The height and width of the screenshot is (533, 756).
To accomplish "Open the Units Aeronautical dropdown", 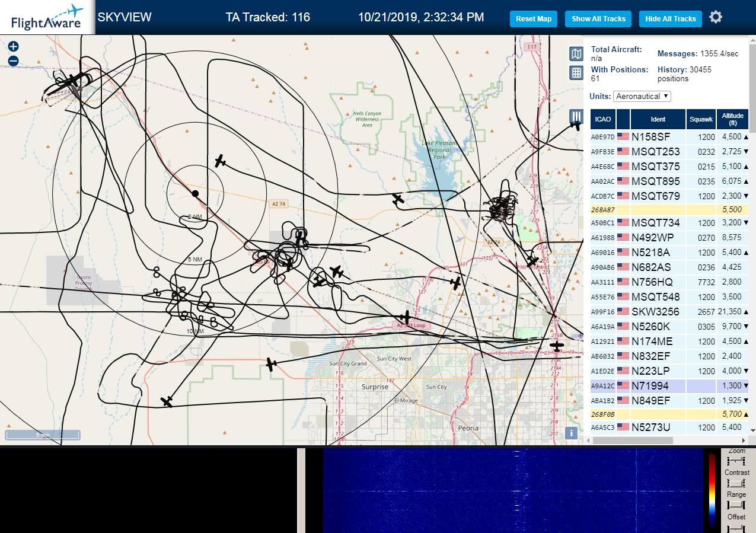I will tap(642, 96).
